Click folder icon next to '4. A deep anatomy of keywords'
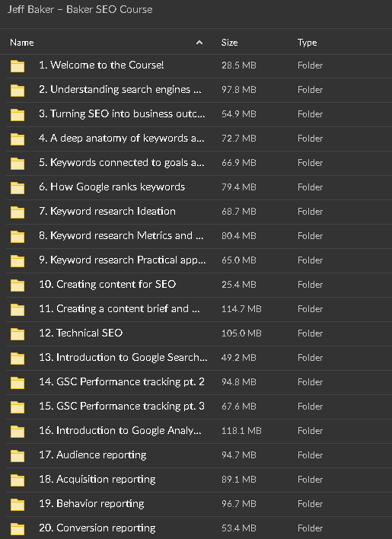392x539 pixels. (18, 139)
